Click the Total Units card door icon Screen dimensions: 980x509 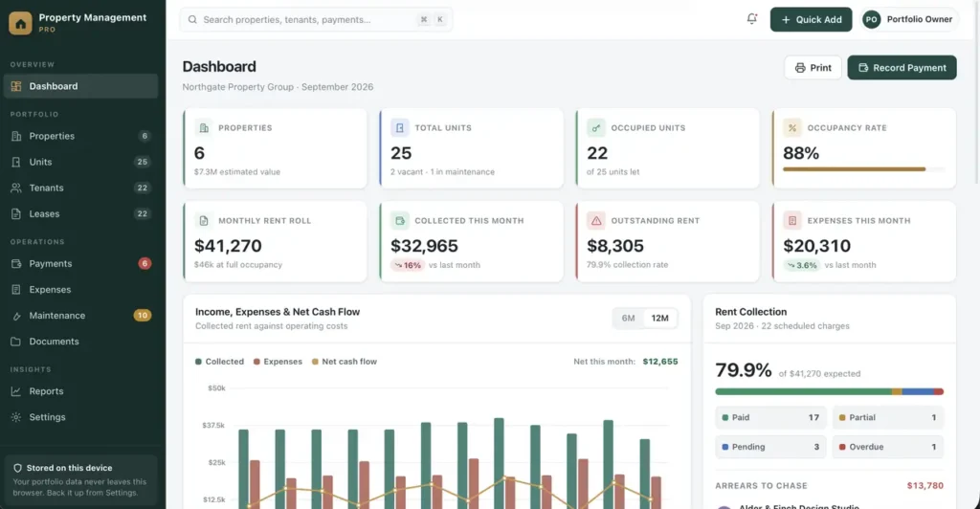click(399, 127)
